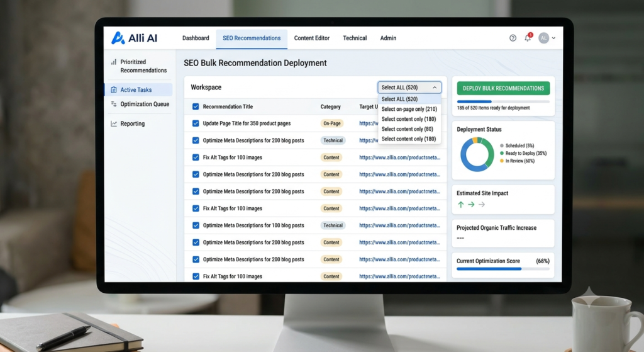Click the AL user avatar
The width and height of the screenshot is (644, 352).
[544, 38]
